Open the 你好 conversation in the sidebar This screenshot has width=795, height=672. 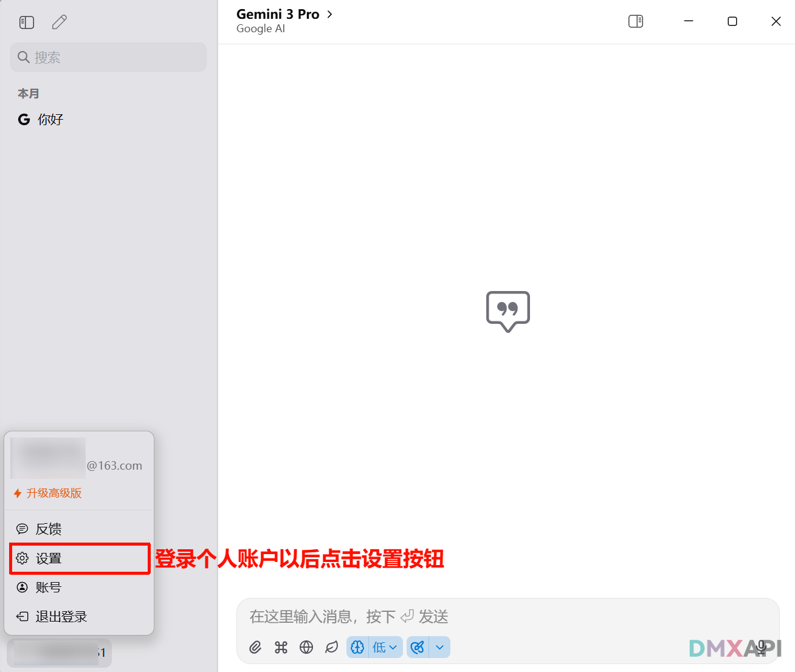coord(50,119)
